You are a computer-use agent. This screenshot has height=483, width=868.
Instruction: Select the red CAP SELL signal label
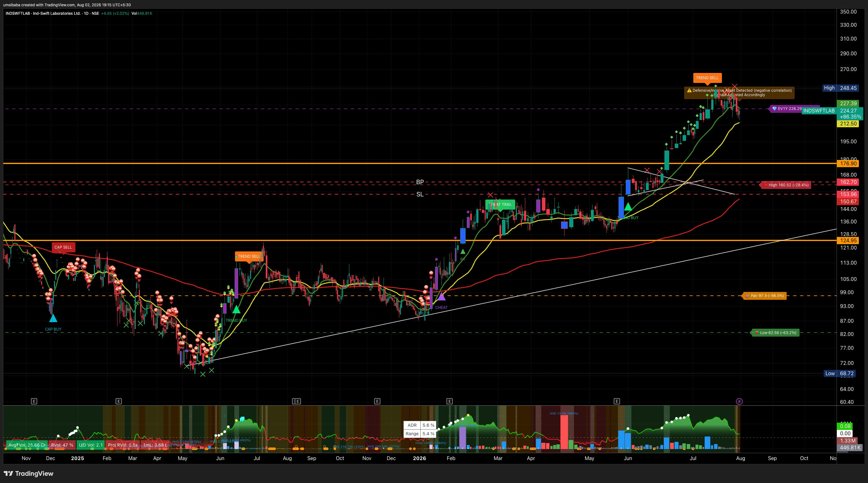point(63,247)
